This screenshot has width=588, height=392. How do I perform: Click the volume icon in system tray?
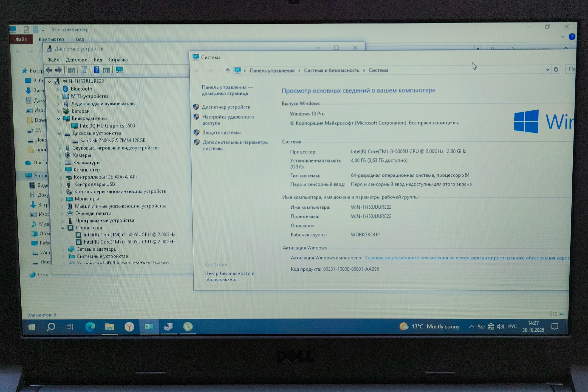pos(500,327)
